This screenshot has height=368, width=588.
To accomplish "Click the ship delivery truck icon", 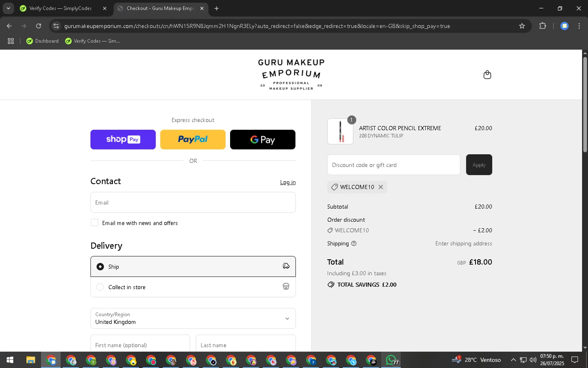I will pyautogui.click(x=286, y=266).
